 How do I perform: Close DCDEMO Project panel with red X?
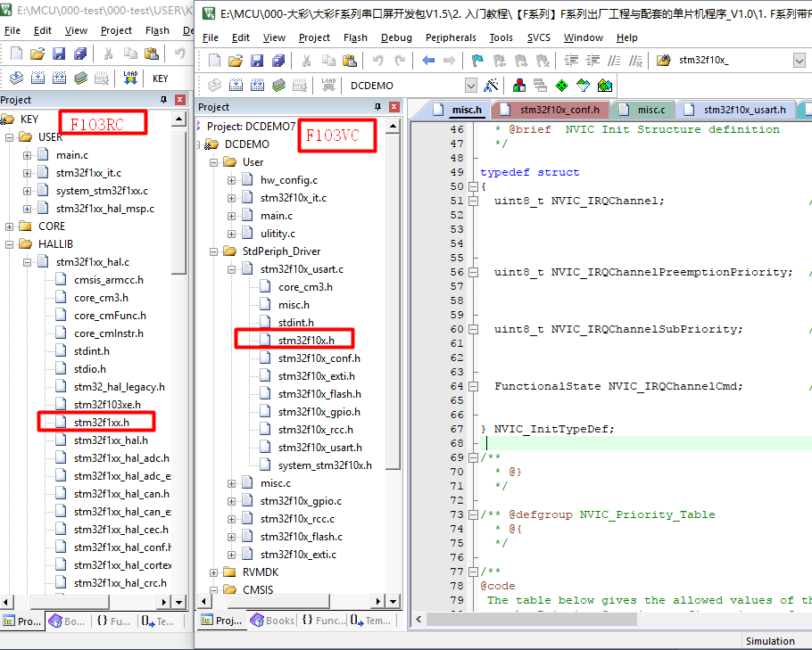click(x=394, y=107)
